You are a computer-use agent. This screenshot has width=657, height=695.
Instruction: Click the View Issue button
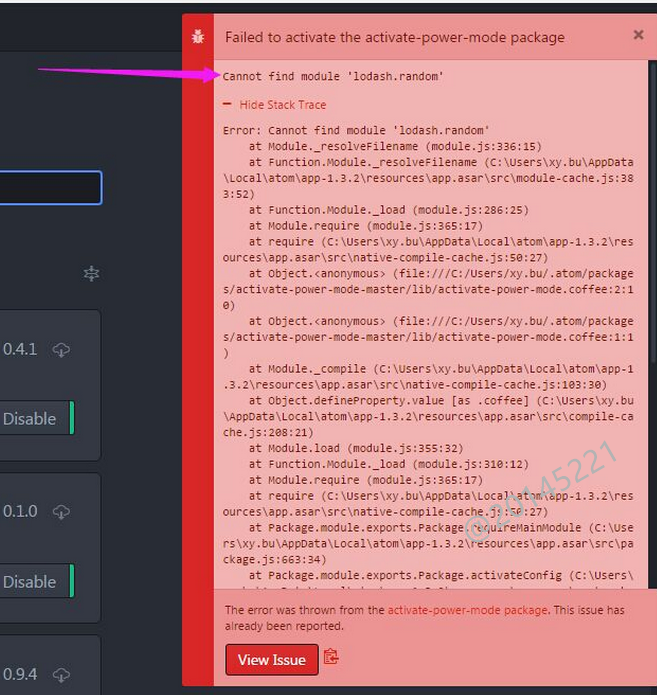point(272,660)
